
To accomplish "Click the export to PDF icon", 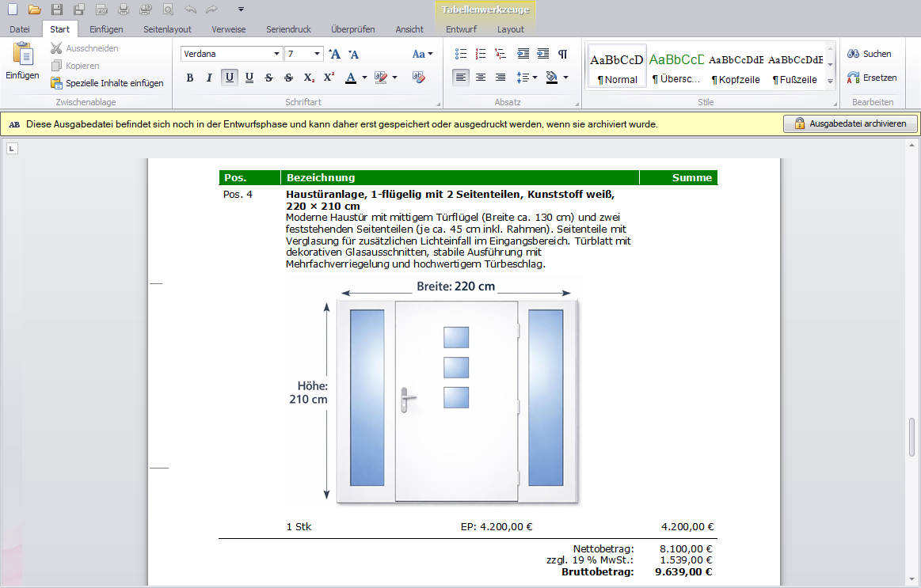I will pyautogui.click(x=101, y=9).
